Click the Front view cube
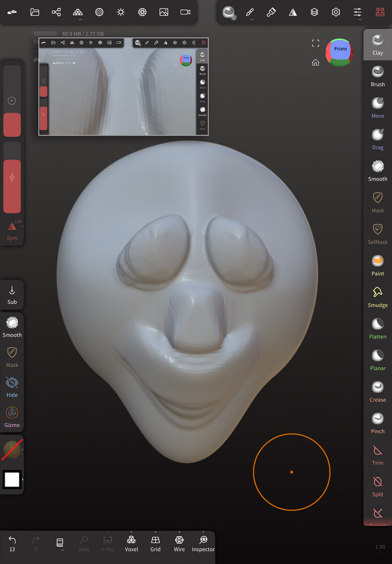The width and height of the screenshot is (392, 564). pyautogui.click(x=340, y=52)
